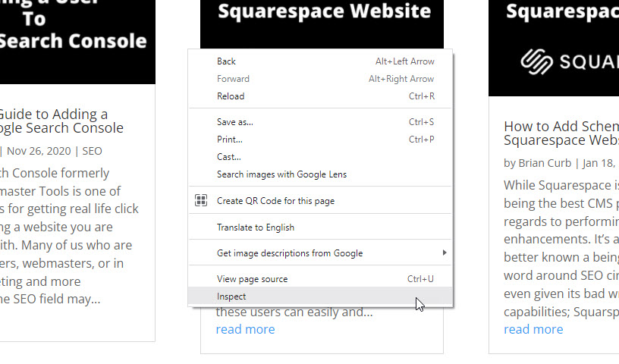Image resolution: width=619 pixels, height=364 pixels.
Task: Expand the image descriptions submenu arrow
Action: click(445, 253)
